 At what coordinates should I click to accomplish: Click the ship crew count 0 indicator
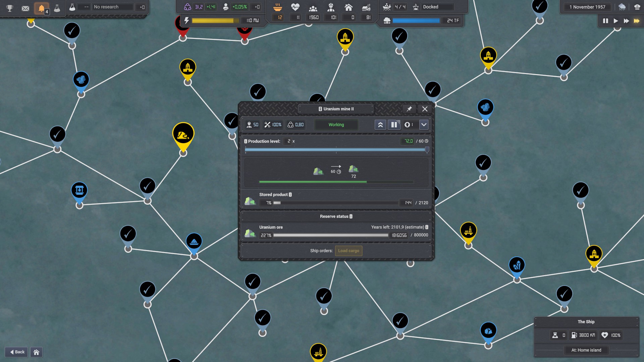(x=559, y=335)
